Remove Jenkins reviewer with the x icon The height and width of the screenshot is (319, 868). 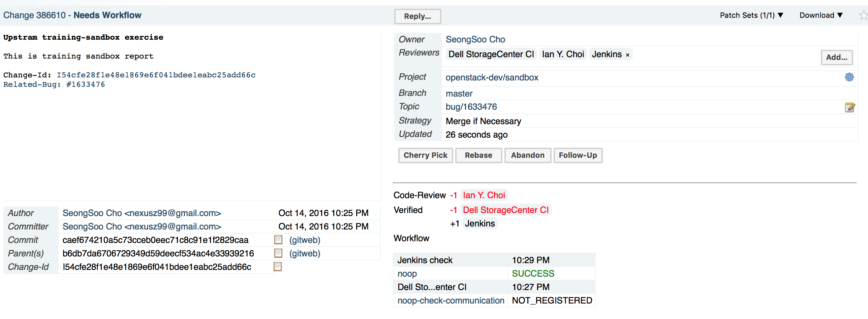(627, 55)
